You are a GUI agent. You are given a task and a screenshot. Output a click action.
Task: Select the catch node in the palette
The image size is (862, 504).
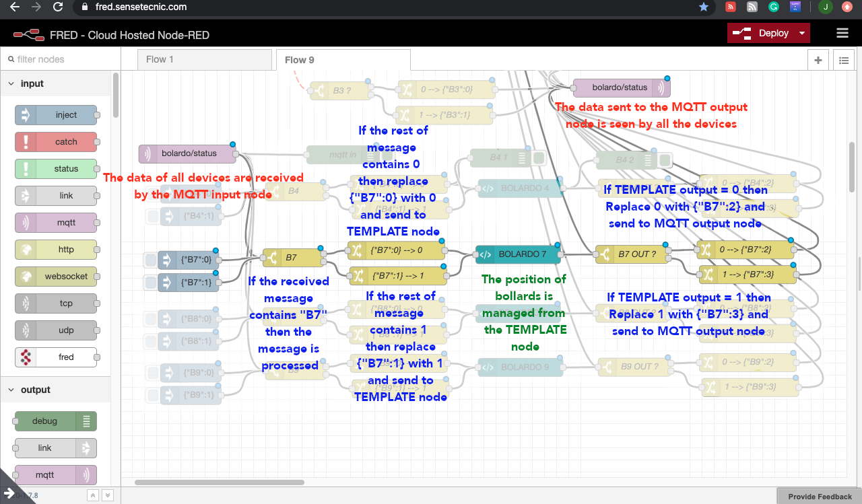point(56,141)
